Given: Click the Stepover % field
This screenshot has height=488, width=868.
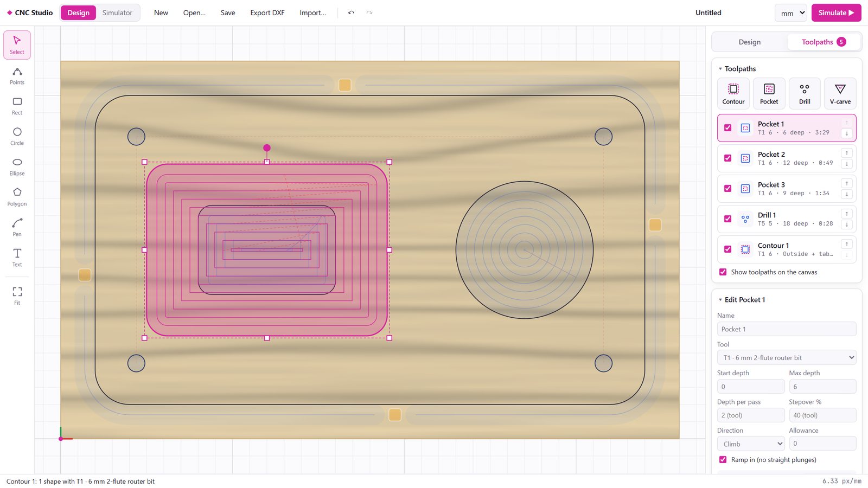Looking at the screenshot, I should coord(822,415).
